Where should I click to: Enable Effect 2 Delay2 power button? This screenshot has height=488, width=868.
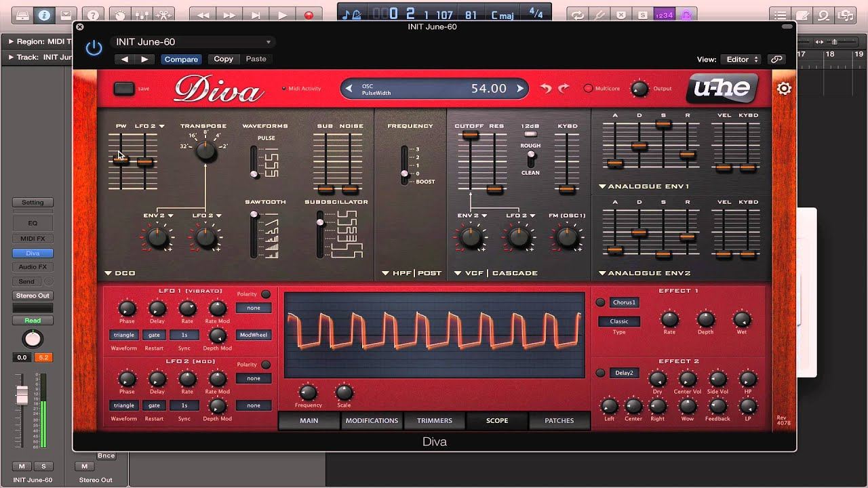tap(600, 373)
